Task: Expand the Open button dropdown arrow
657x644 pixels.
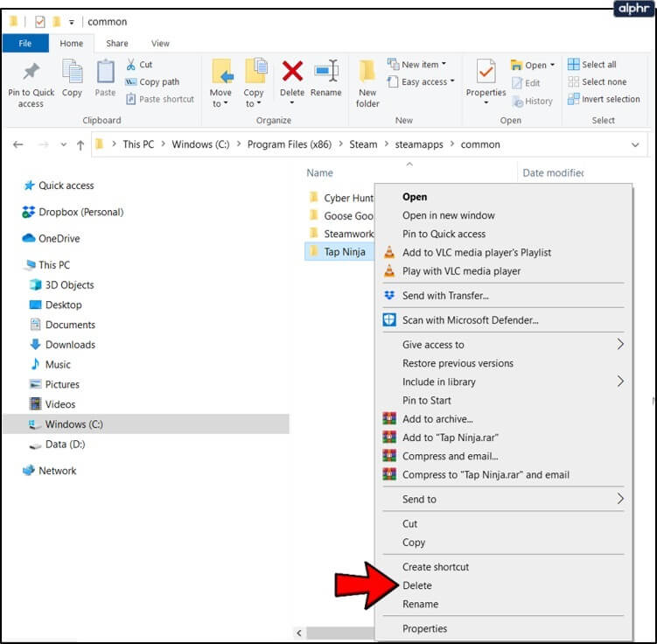Action: [x=552, y=65]
